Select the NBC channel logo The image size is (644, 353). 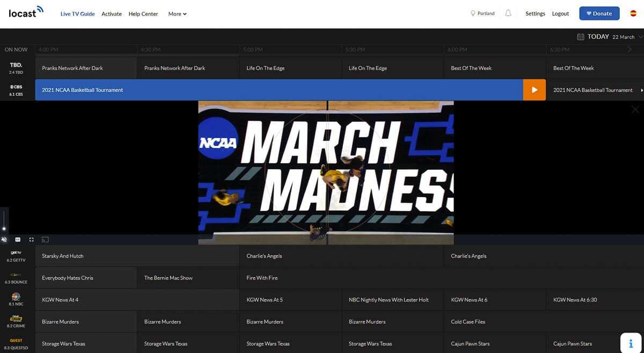16,297
